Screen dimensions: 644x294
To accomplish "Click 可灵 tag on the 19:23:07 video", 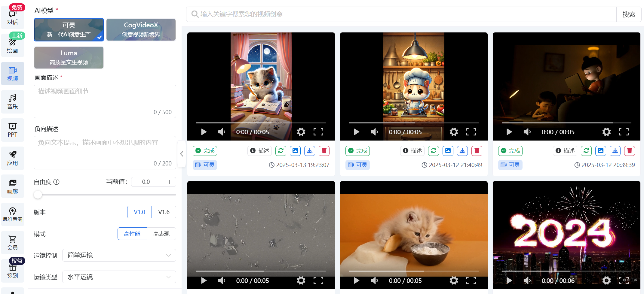I will 205,165.
